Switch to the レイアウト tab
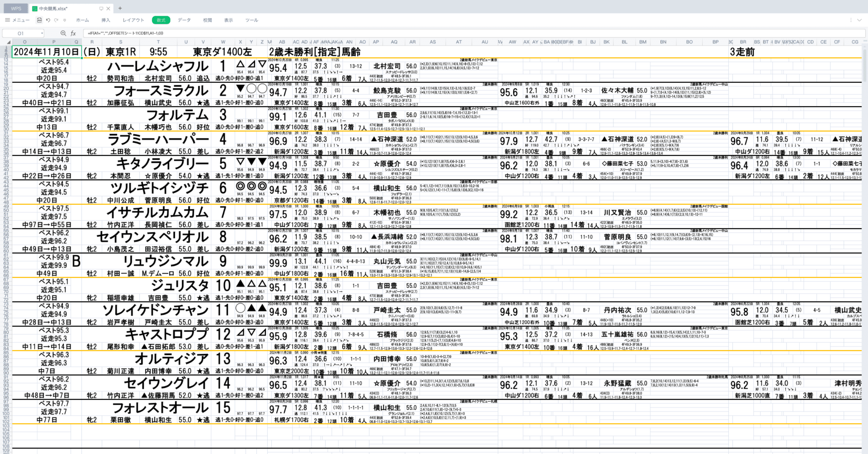Viewport: 868px width, 454px height. click(133, 20)
